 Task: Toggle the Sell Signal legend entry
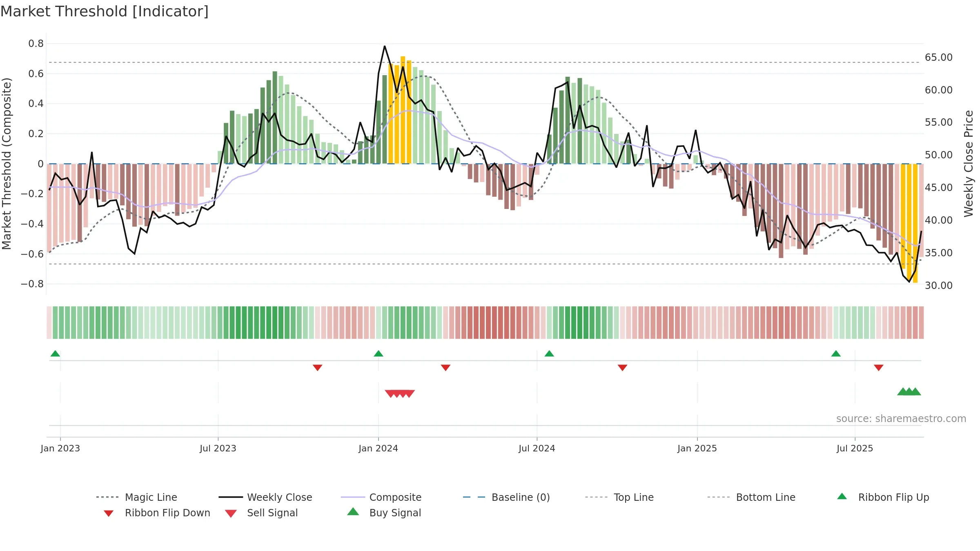pos(261,513)
